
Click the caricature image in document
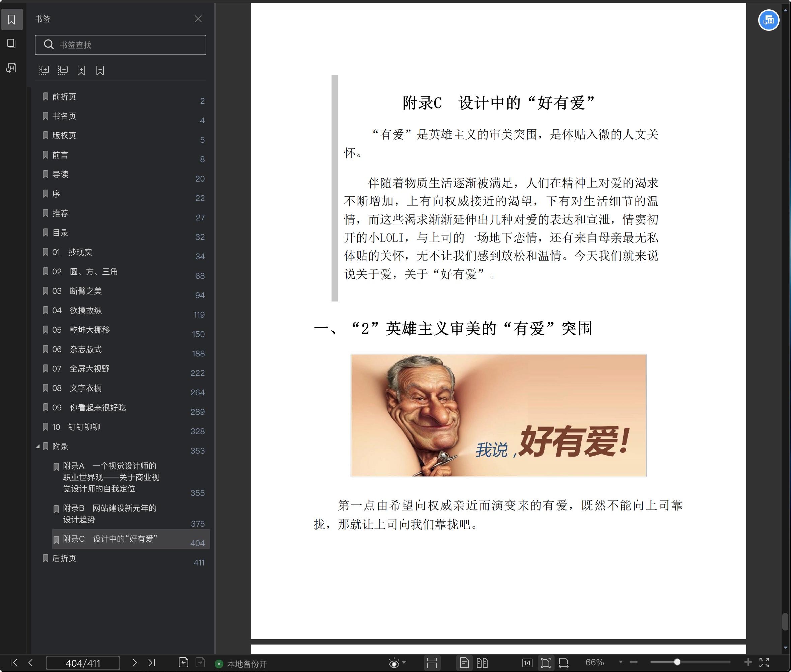pos(498,415)
